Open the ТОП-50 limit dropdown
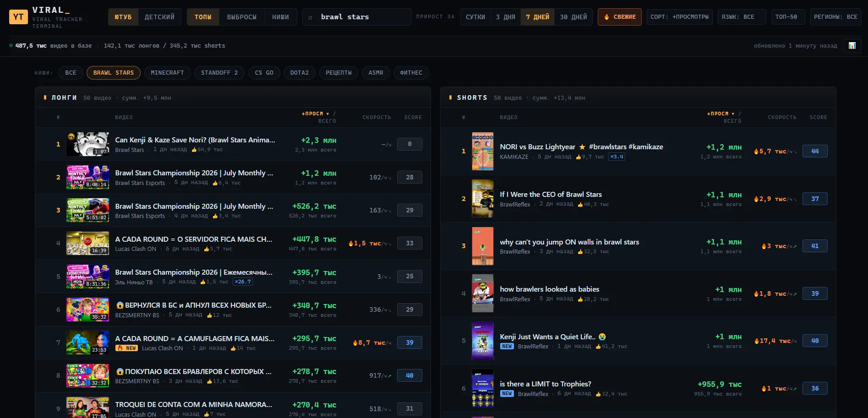Viewport: 868px width, 418px height. point(788,17)
